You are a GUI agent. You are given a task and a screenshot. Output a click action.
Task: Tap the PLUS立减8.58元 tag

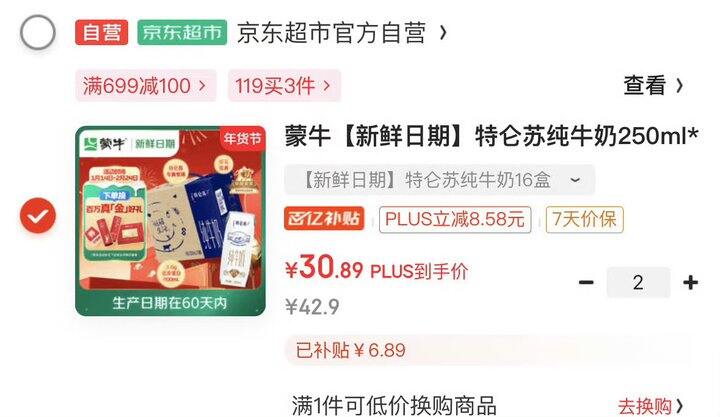[455, 219]
